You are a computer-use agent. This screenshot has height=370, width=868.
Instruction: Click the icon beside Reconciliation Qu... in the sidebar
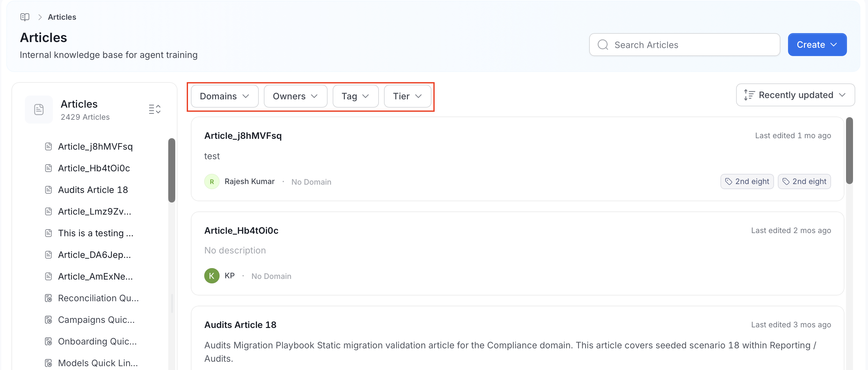click(48, 298)
